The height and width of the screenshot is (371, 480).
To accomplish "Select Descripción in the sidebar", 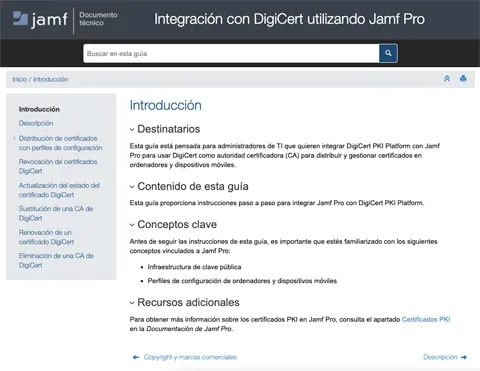I will 36,123.
